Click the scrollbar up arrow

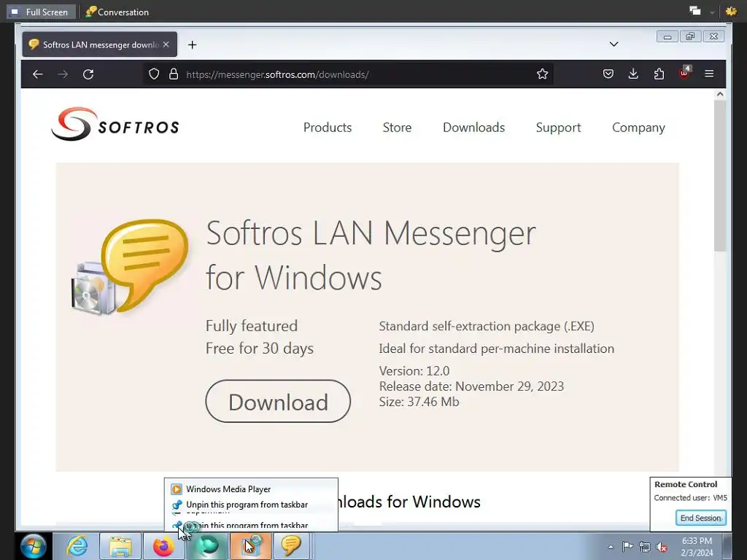(720, 94)
